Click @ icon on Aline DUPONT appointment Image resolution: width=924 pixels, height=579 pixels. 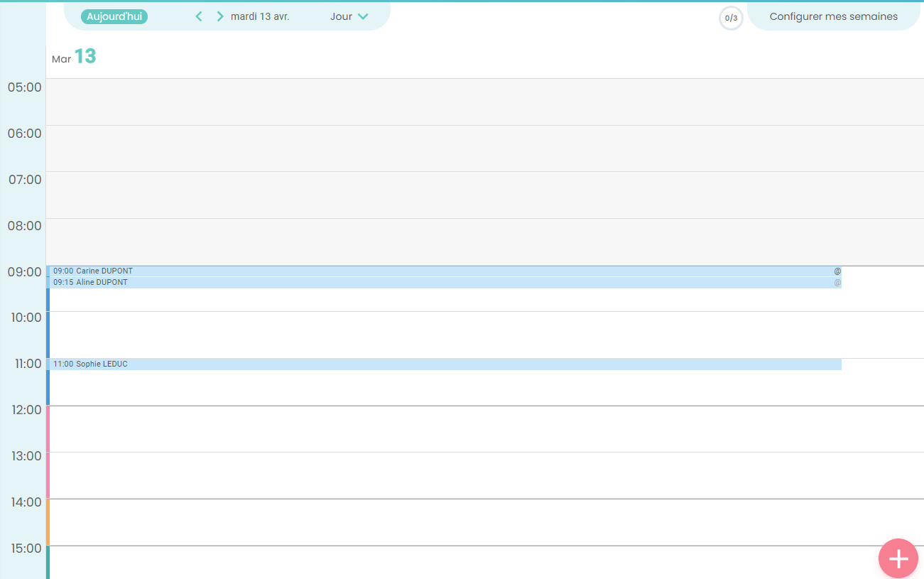tap(837, 283)
